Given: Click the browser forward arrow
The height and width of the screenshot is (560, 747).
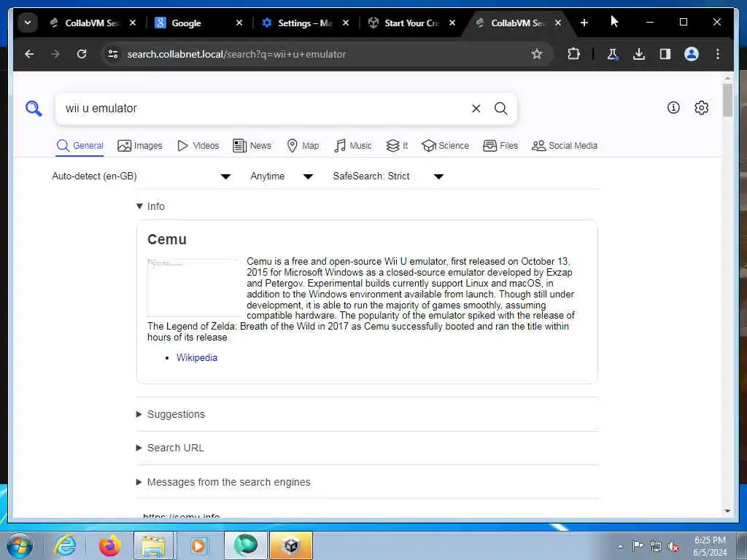Looking at the screenshot, I should pos(55,54).
